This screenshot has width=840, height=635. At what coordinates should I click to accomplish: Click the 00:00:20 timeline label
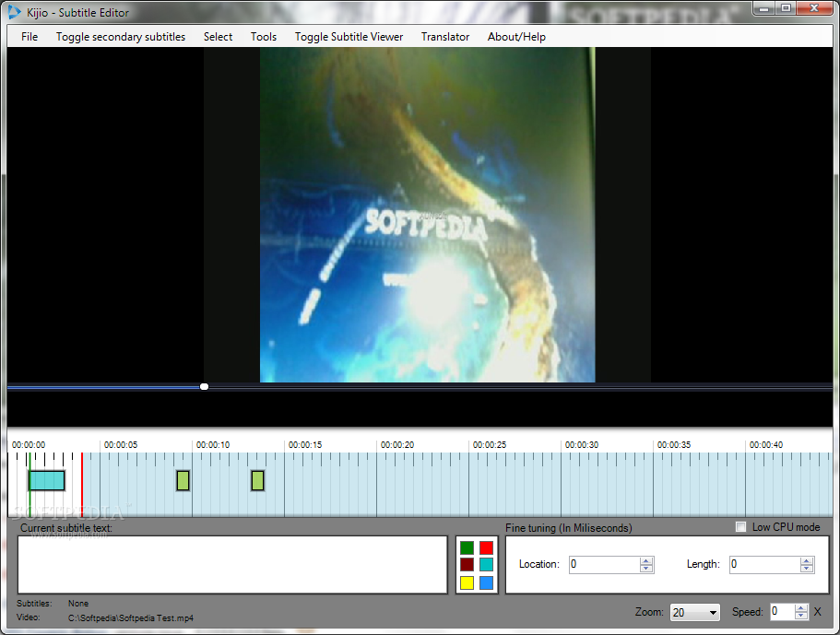[397, 444]
